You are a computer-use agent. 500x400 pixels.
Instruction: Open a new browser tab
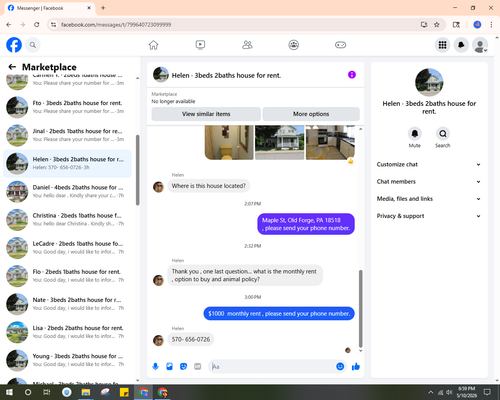103,8
